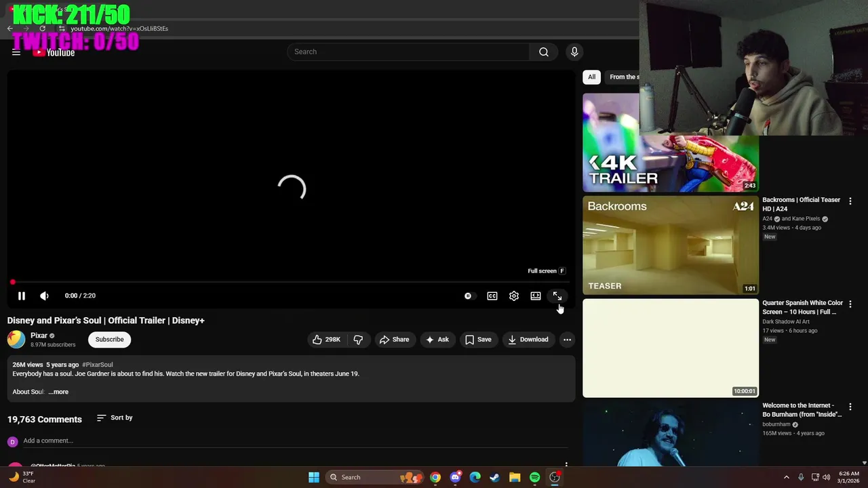The image size is (868, 488).
Task: Select the 'From the s...' filter chip
Action: [623, 77]
